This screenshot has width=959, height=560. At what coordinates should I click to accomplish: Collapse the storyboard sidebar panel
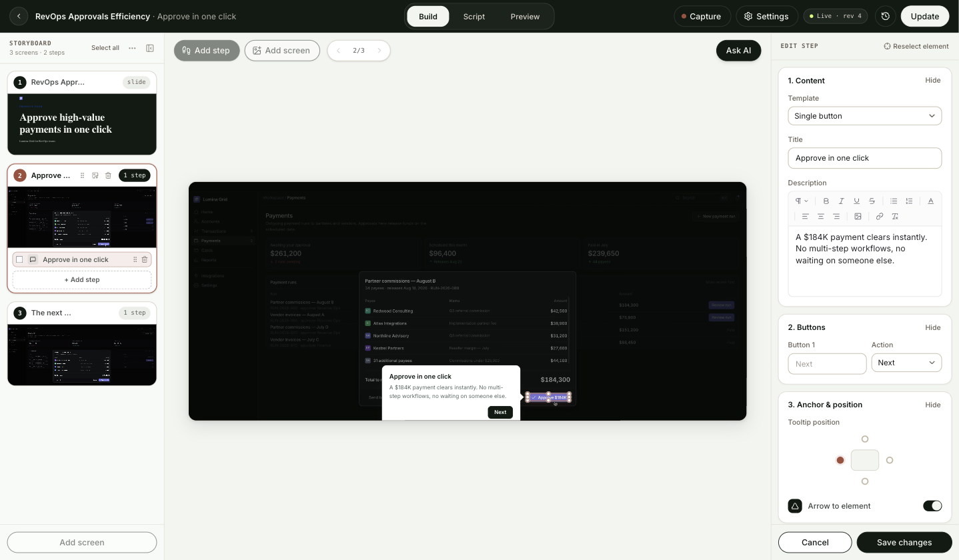click(x=150, y=48)
